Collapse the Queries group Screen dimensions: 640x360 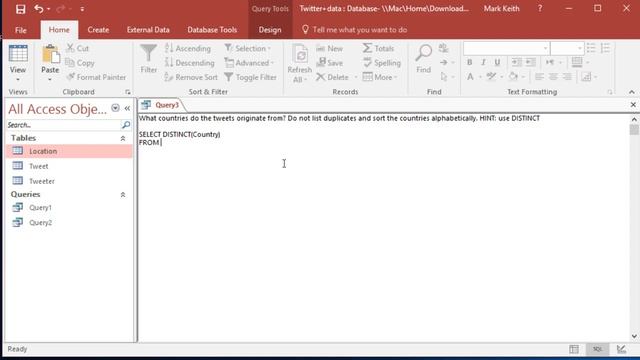point(123,195)
